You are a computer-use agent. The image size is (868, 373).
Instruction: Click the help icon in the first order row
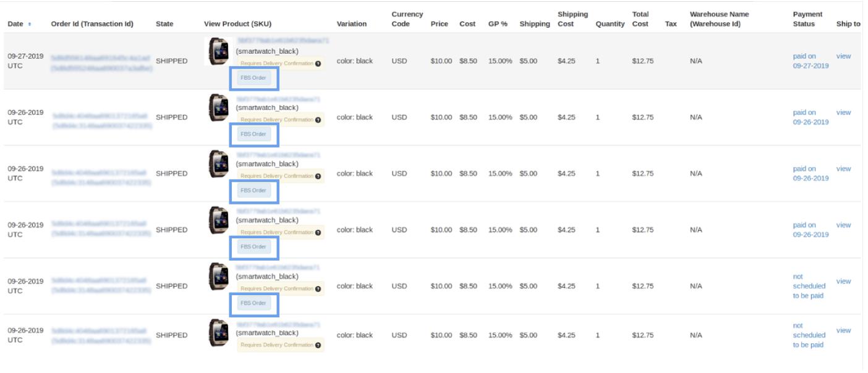pos(318,64)
